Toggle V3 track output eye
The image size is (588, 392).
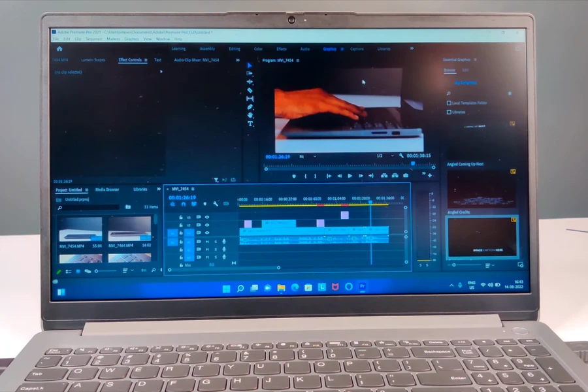pyautogui.click(x=206, y=217)
